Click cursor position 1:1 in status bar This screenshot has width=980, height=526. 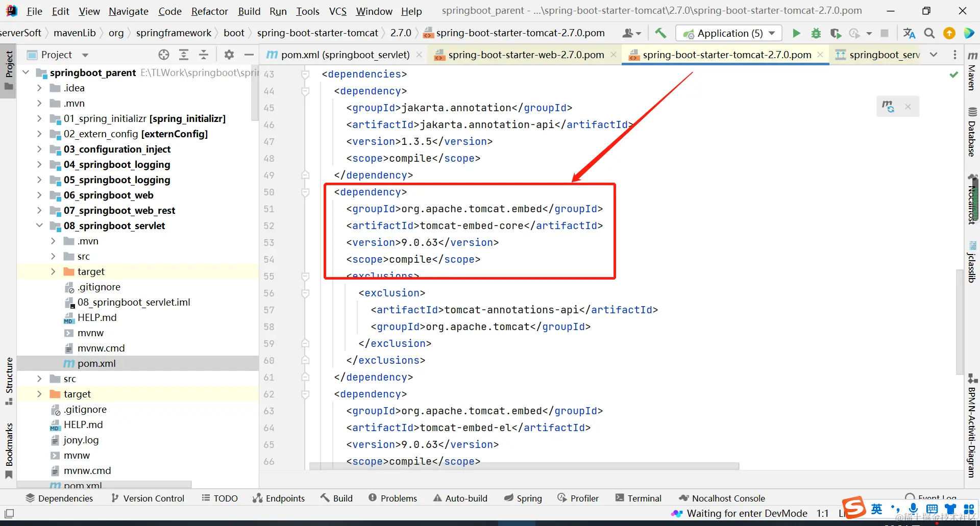coord(822,513)
